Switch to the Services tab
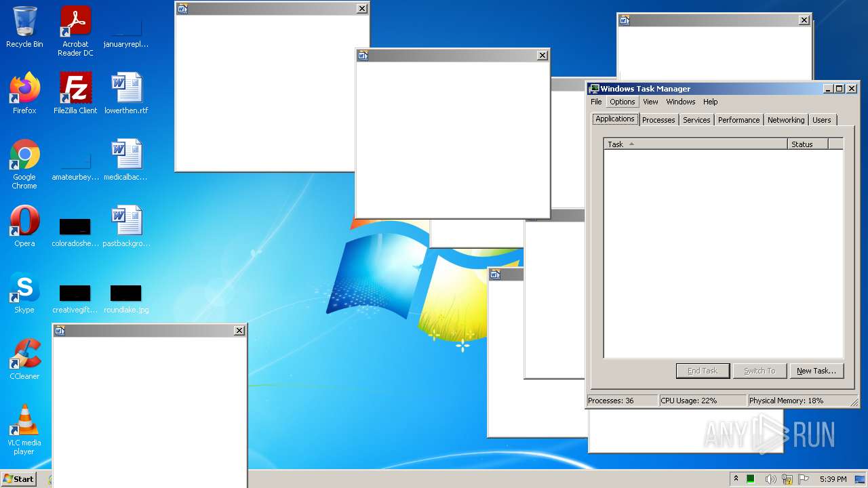The image size is (868, 488). coord(696,120)
